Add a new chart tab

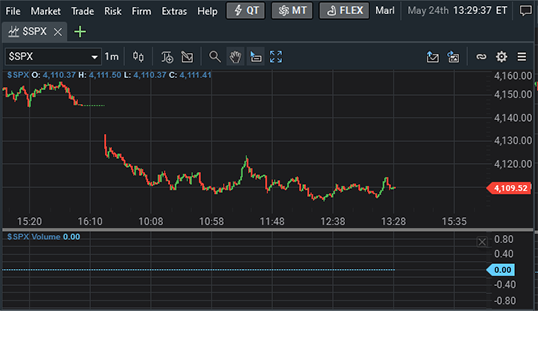click(80, 32)
